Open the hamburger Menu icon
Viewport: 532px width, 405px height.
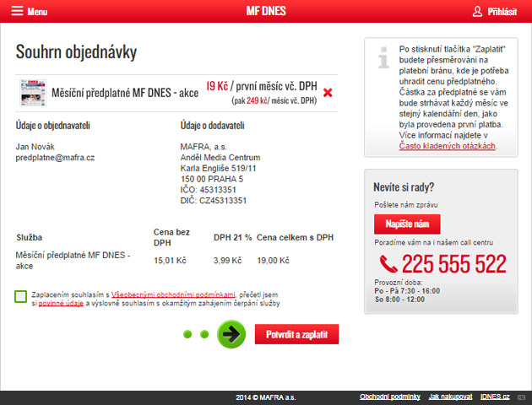pos(17,11)
